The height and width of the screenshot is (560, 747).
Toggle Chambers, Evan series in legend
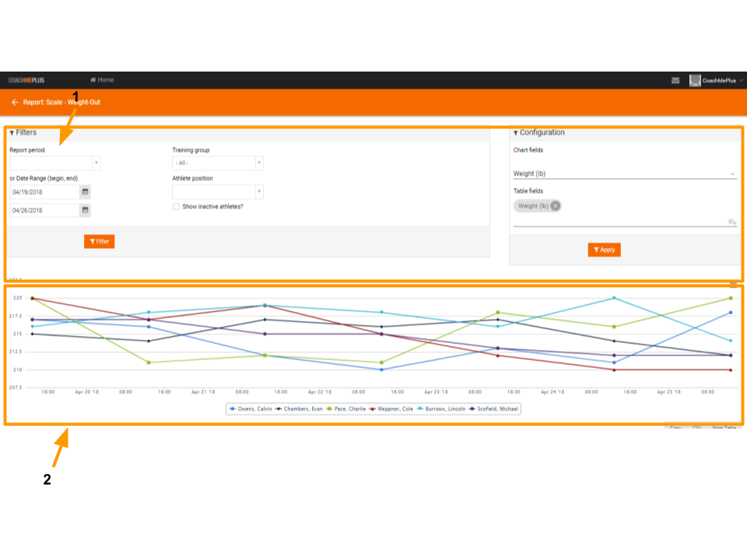[299, 408]
